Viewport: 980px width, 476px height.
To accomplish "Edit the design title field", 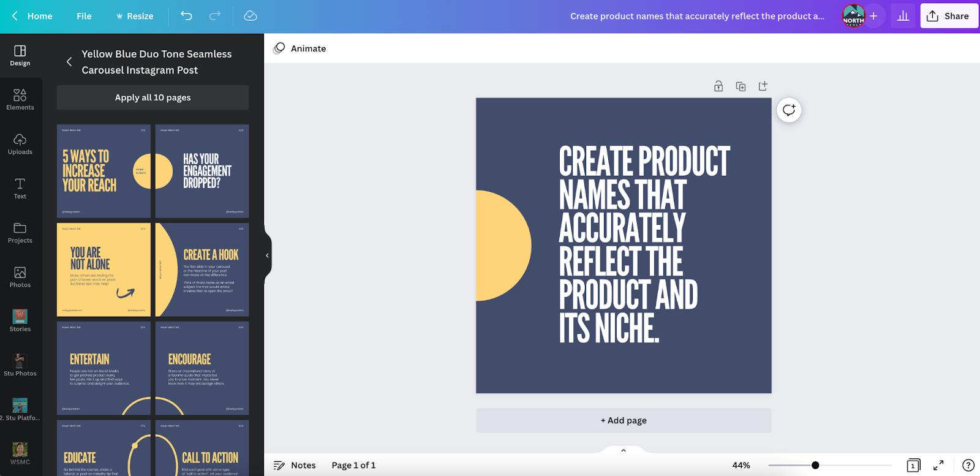I will [x=697, y=16].
